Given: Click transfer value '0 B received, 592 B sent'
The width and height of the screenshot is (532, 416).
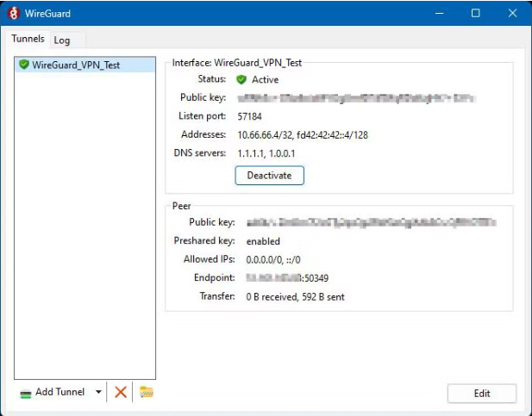Looking at the screenshot, I should (x=295, y=297).
